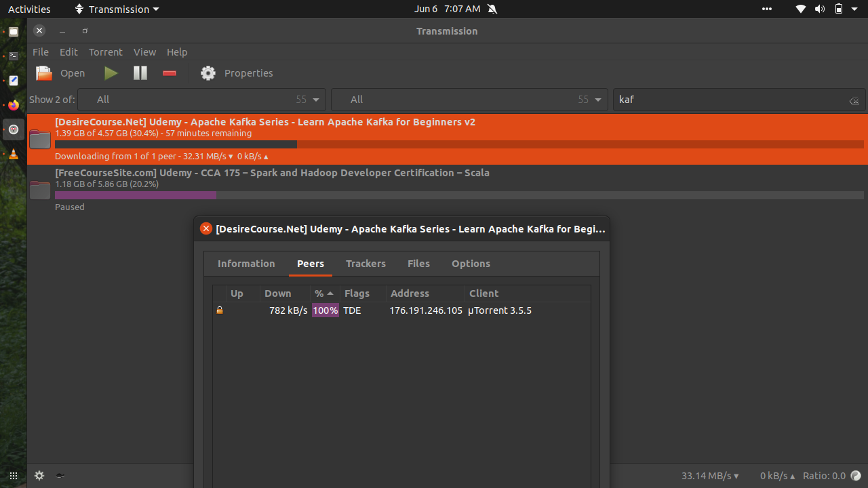Sort peers by the Up column
868x488 pixels.
[x=243, y=293]
